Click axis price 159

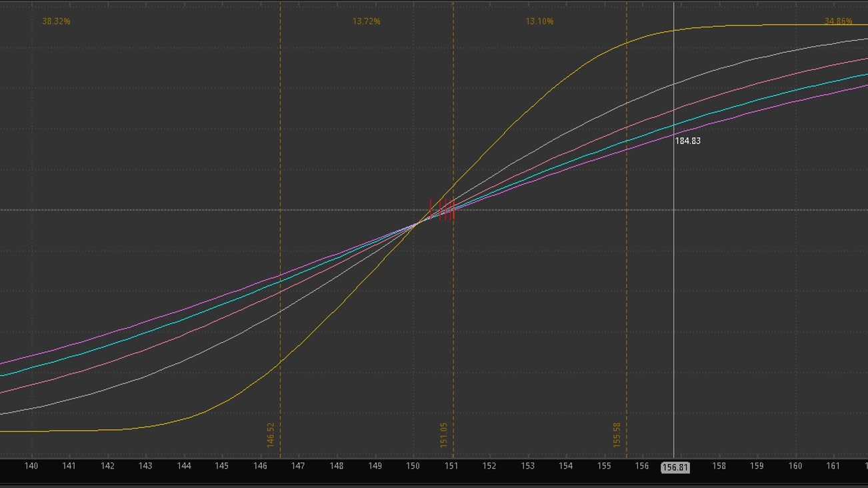(757, 466)
